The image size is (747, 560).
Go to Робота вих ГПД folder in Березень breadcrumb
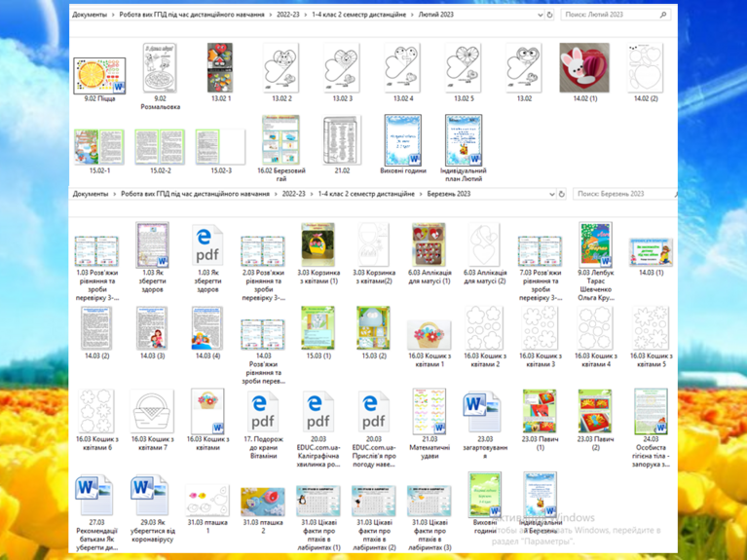(195, 194)
